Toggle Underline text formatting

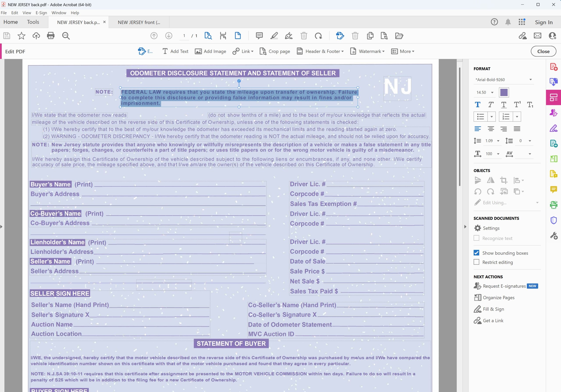pyautogui.click(x=504, y=105)
